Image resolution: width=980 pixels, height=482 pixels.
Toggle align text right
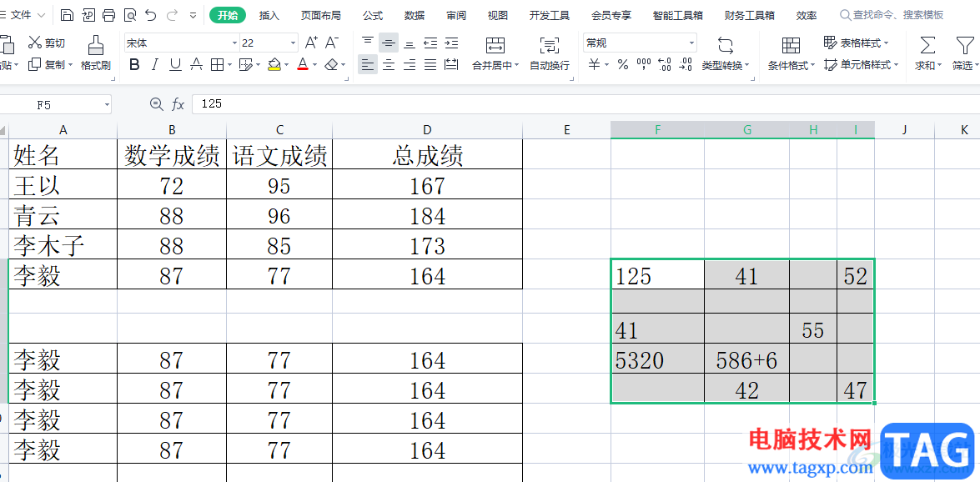(x=410, y=63)
